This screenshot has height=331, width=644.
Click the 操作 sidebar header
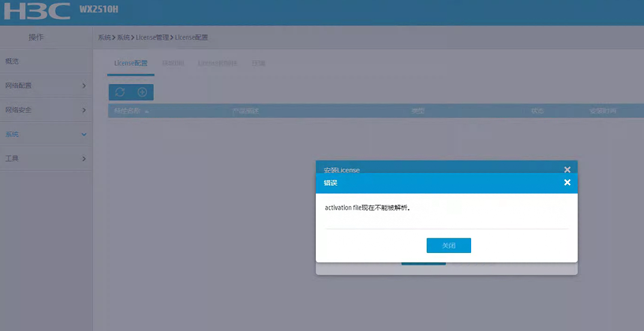[x=36, y=37]
